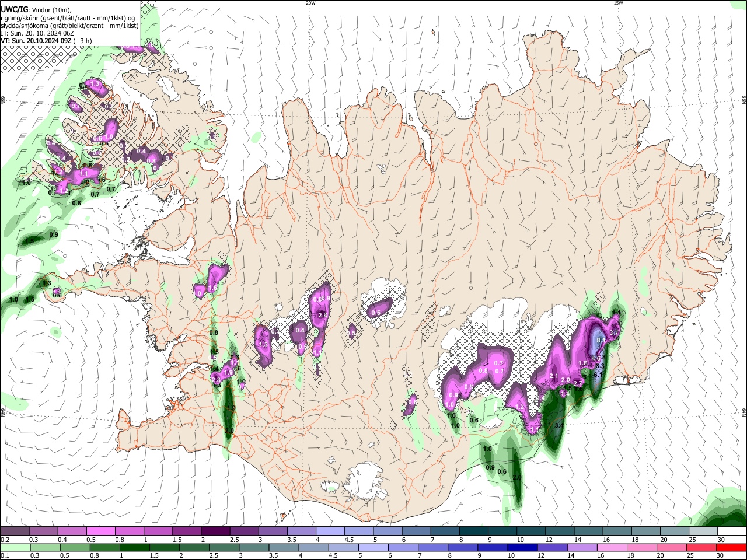Click the bright red 30 swatch, lower scale
This screenshot has height=560, width=747.
click(731, 547)
